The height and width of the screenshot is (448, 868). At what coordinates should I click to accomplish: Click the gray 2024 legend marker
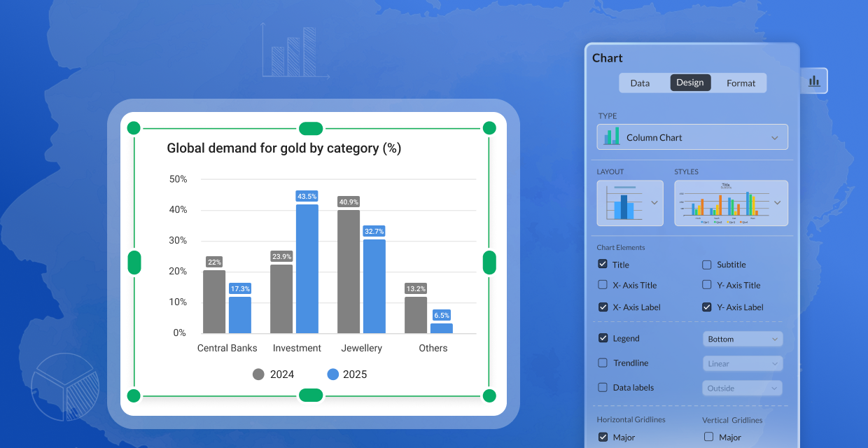tap(258, 374)
